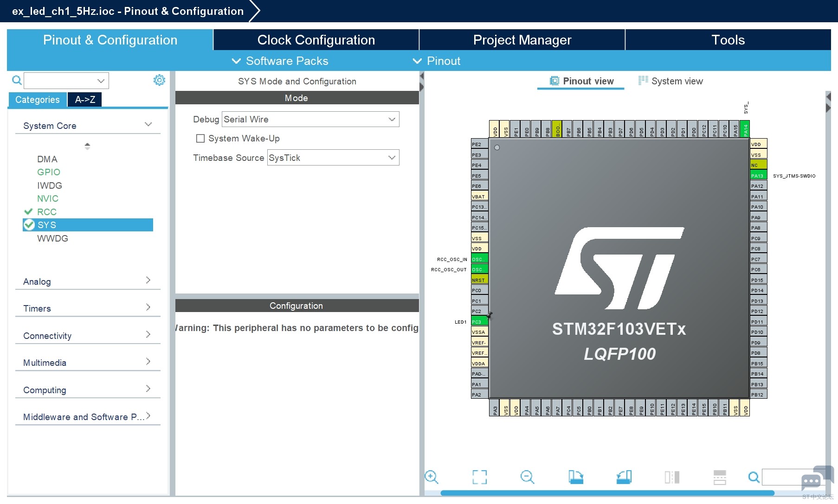Image resolution: width=838 pixels, height=504 pixels.
Task: Open the Timebase Source dropdown
Action: click(x=333, y=158)
